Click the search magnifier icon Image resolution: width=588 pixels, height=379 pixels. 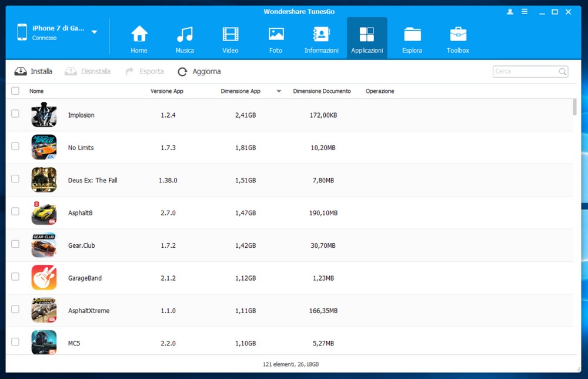(562, 71)
